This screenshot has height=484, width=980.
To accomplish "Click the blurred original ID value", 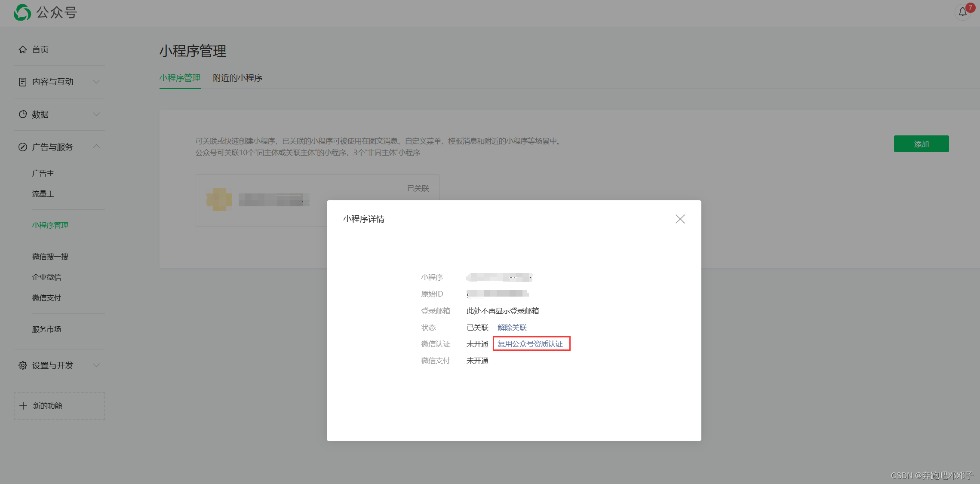I will (x=498, y=294).
